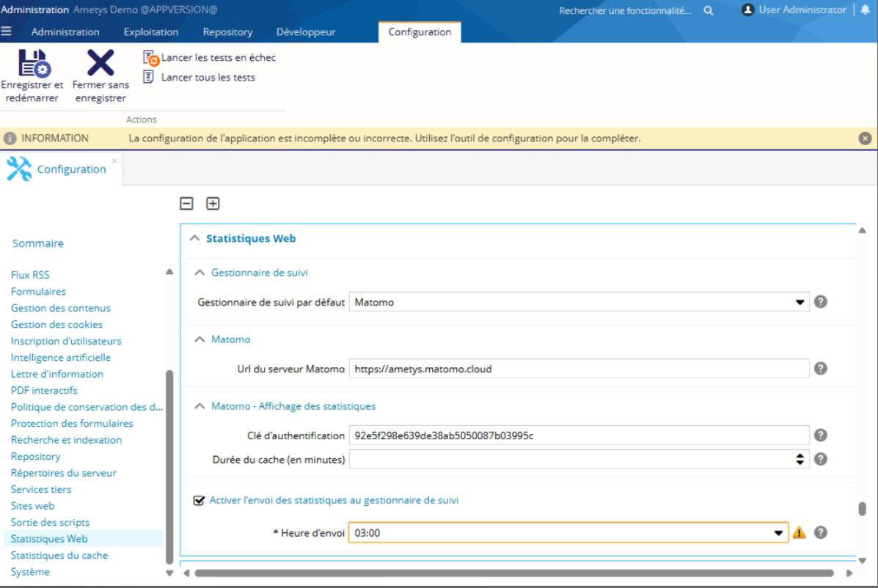Click the Enregistrer et redémarrer save icon
The image size is (878, 588).
(x=32, y=64)
